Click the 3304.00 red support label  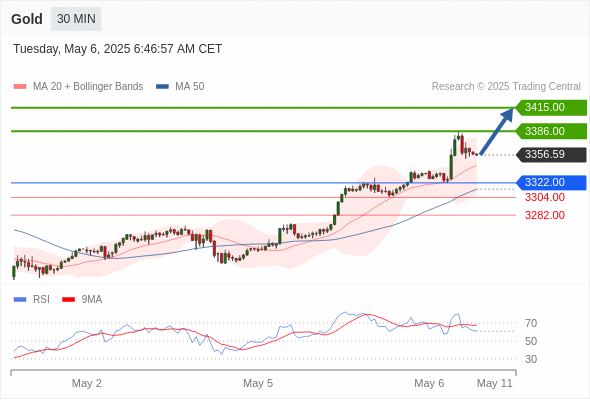click(x=545, y=197)
